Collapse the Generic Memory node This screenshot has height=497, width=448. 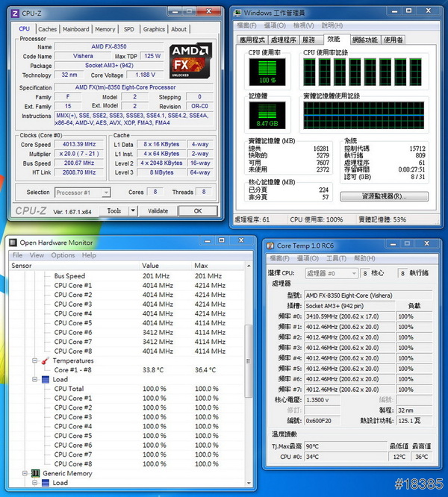click(24, 473)
